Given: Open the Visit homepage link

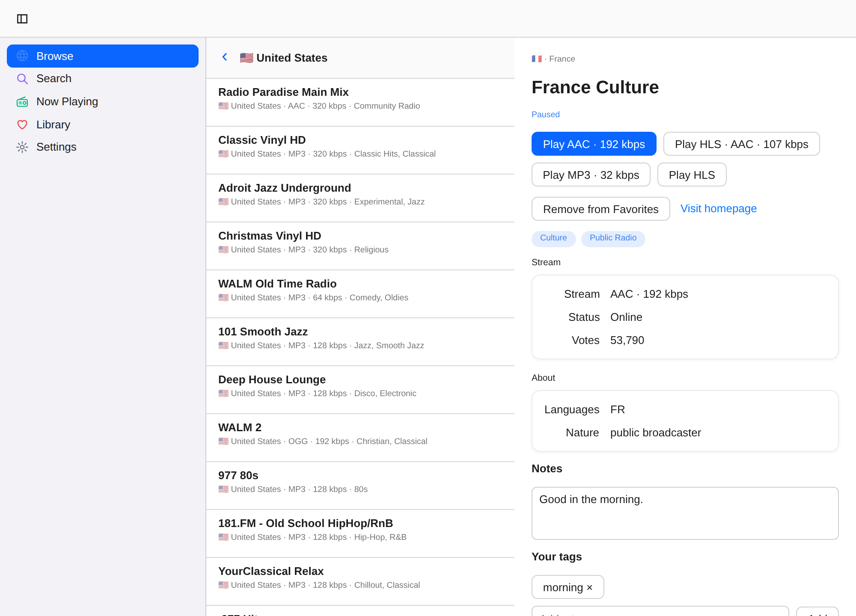Looking at the screenshot, I should (x=719, y=208).
